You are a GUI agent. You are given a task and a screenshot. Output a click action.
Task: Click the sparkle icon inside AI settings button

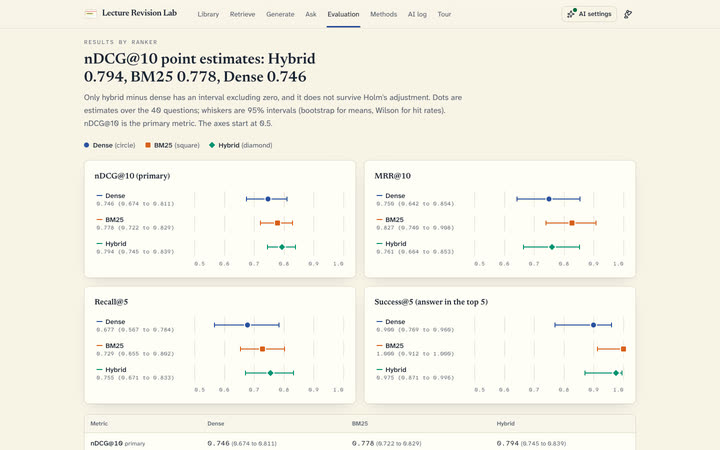[571, 14]
